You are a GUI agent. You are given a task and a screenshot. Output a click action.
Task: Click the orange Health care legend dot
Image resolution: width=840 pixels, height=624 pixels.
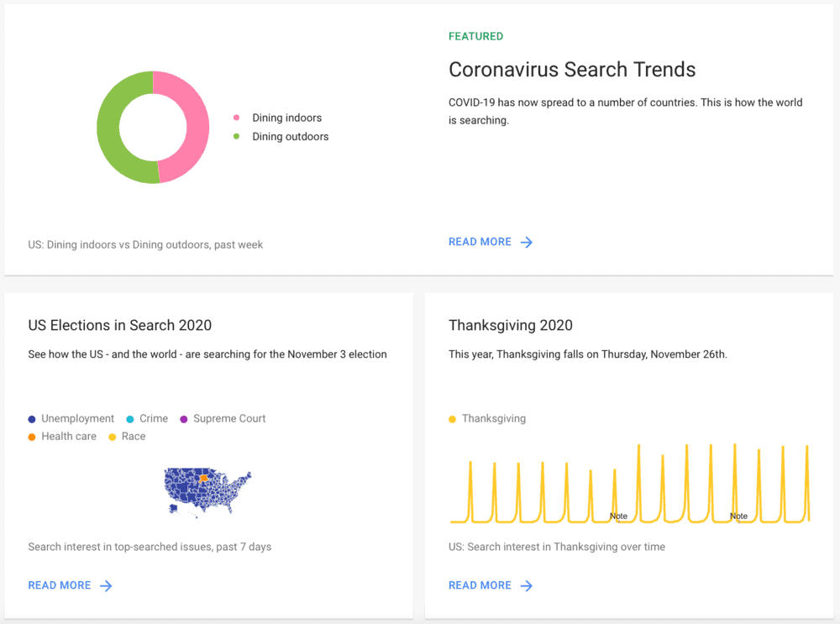[32, 436]
